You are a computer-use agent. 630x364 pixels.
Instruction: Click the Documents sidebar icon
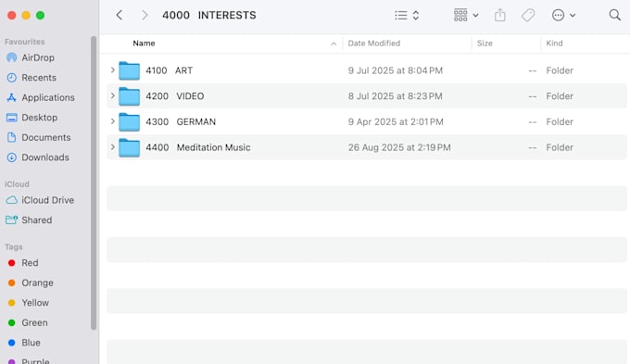pos(12,137)
